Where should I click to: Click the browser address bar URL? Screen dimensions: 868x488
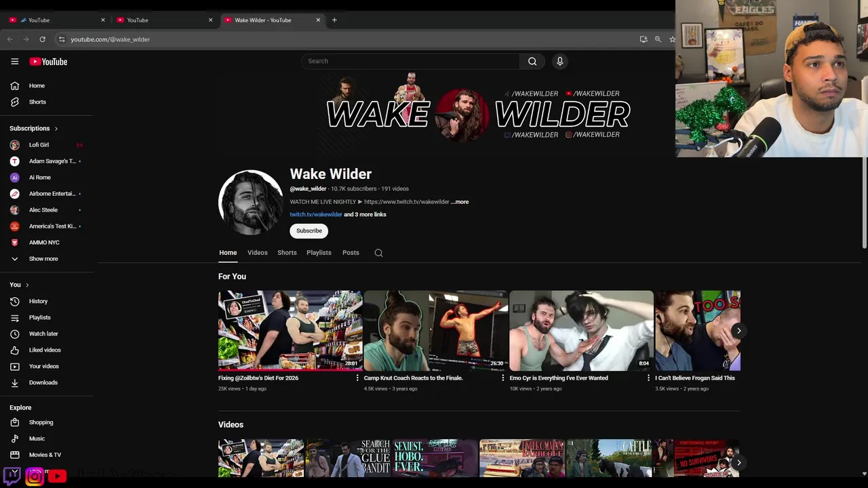110,39
